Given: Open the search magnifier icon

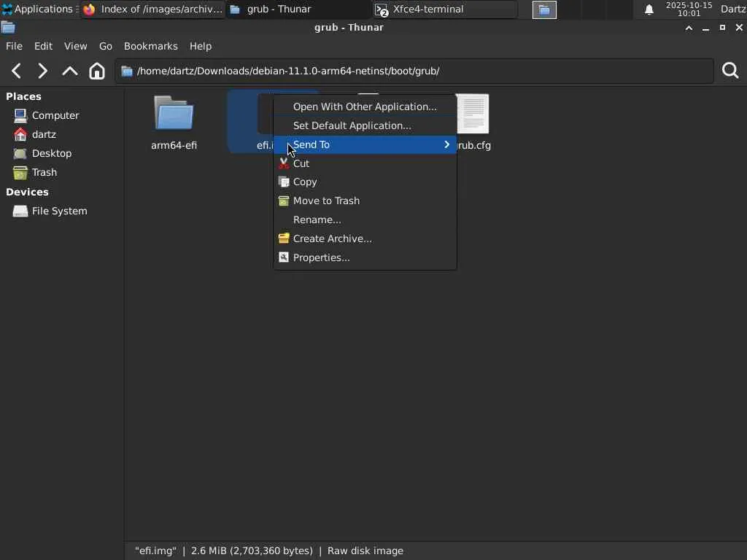Looking at the screenshot, I should pos(730,71).
